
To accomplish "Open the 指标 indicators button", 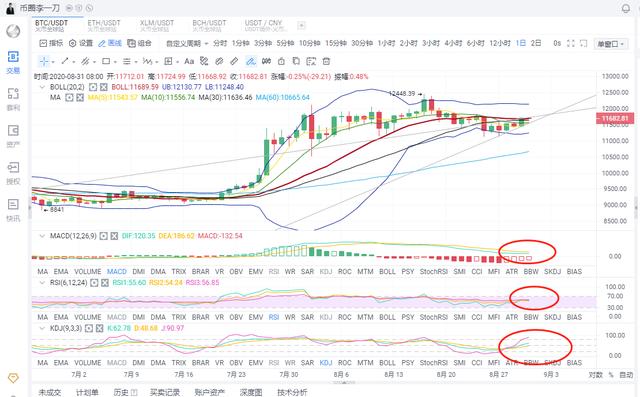I will click(x=51, y=43).
